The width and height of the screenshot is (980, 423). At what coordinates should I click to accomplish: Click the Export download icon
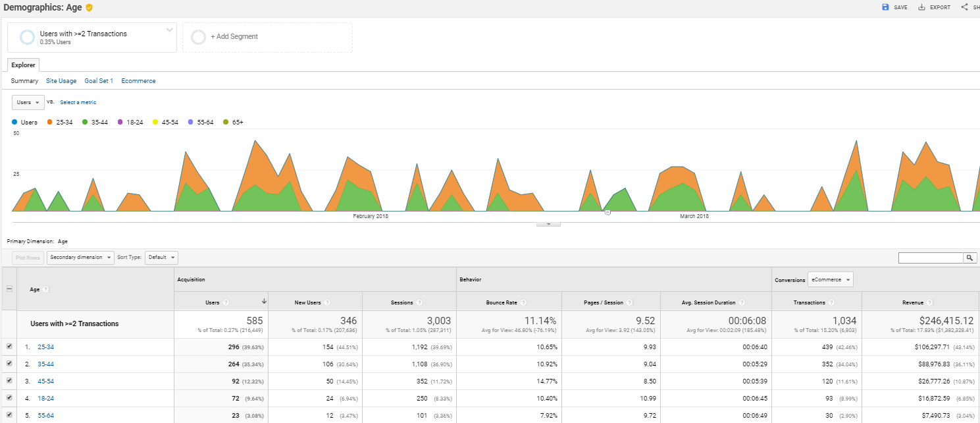point(922,7)
